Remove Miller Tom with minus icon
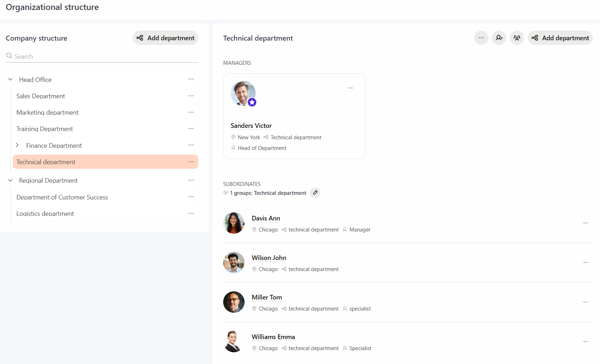The height and width of the screenshot is (364, 600). pyautogui.click(x=585, y=302)
